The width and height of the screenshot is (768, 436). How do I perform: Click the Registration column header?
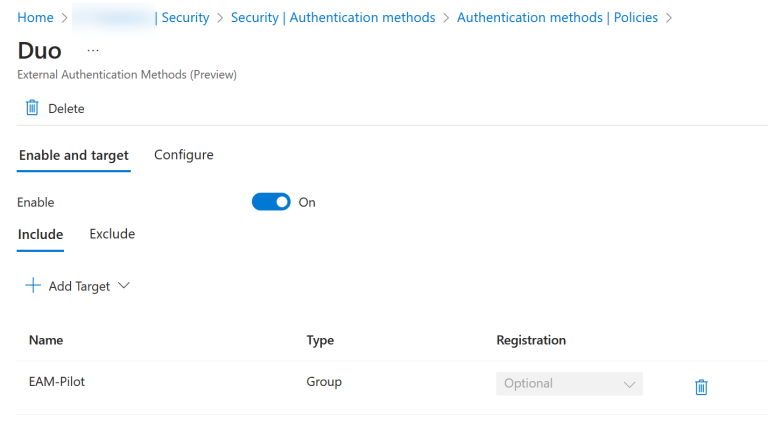(531, 340)
